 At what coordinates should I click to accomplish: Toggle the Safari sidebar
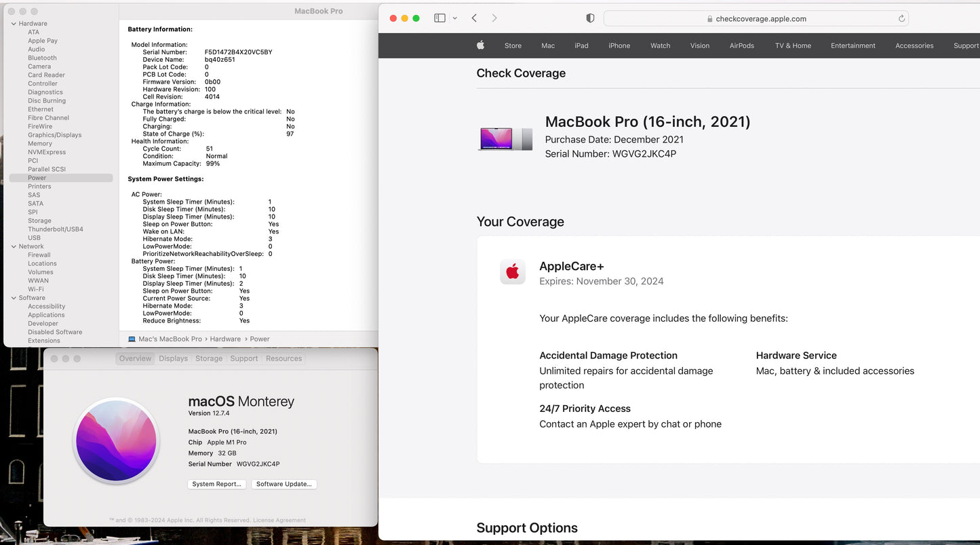tap(439, 18)
